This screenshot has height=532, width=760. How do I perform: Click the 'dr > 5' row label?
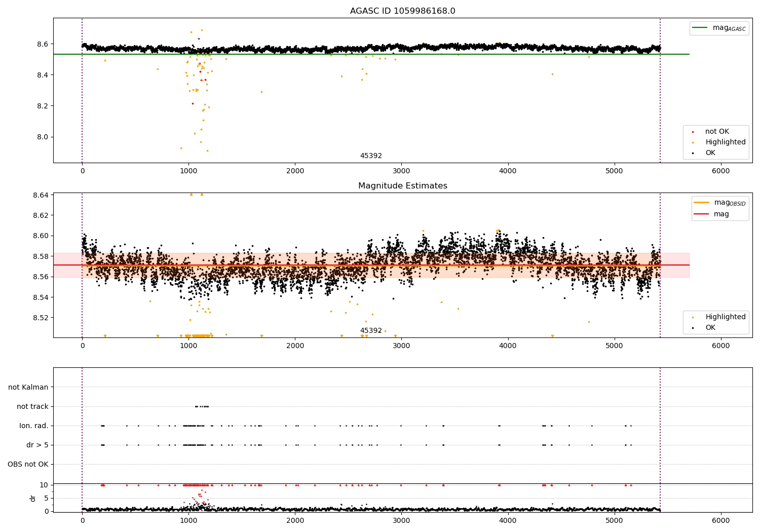tap(37, 445)
